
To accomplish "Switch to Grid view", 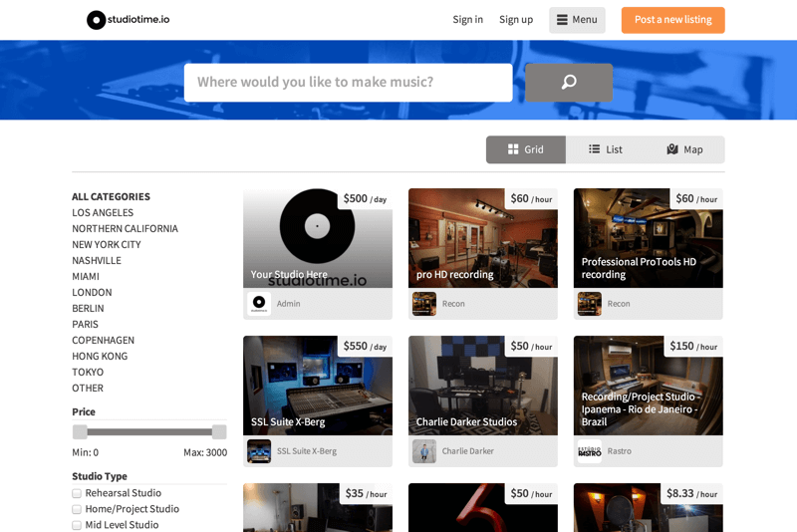I will pos(526,149).
